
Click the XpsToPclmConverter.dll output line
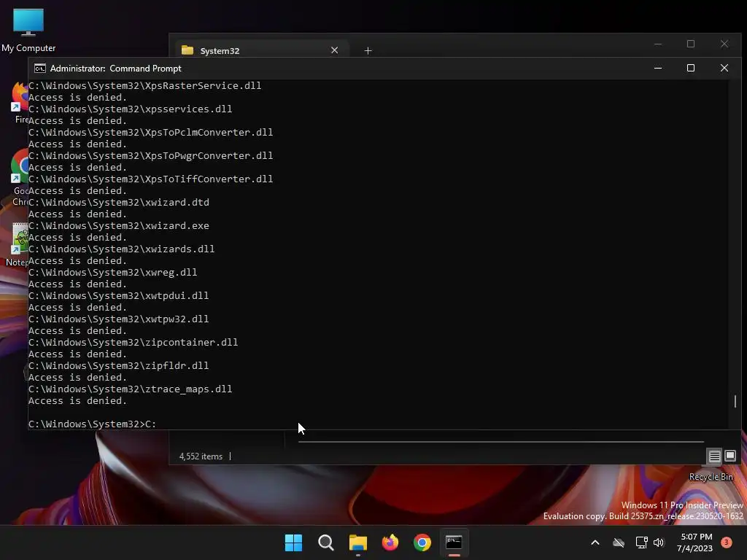(150, 133)
